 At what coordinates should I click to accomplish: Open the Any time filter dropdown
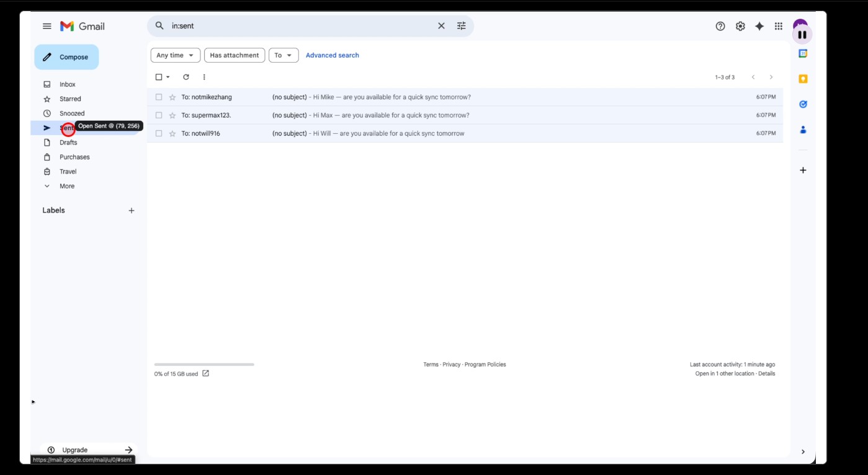175,55
